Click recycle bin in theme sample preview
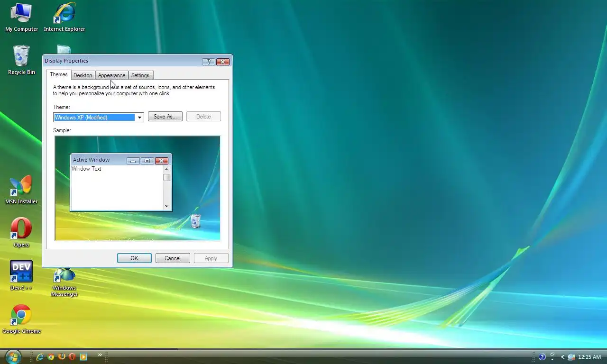Screen dimensions: 607x364 [x=195, y=221]
